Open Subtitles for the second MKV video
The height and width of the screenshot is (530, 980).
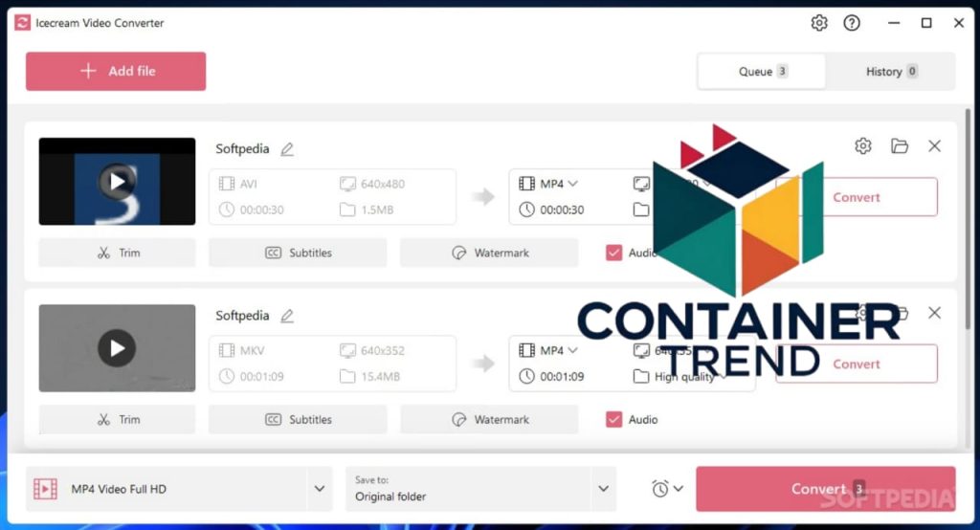point(298,419)
